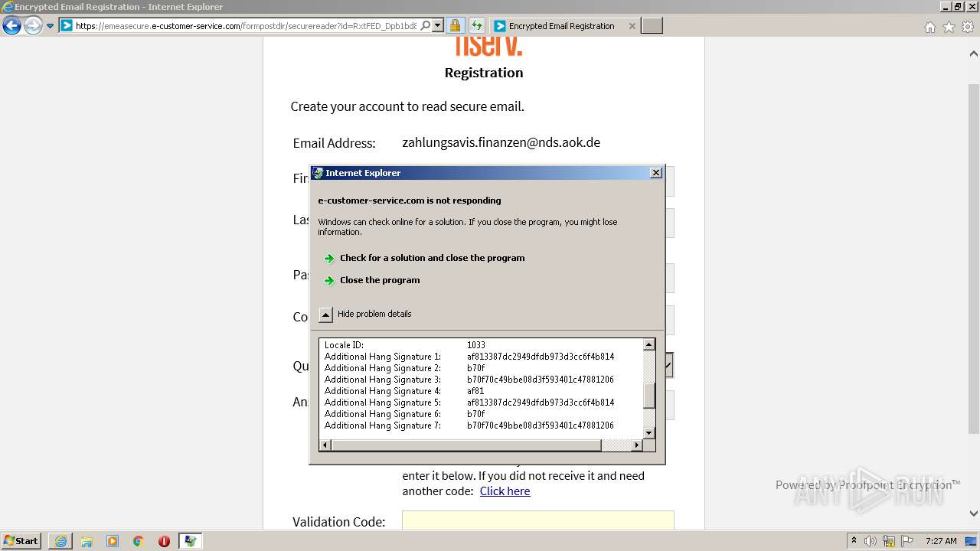The height and width of the screenshot is (551, 980).
Task: Click the browser Back arrow button
Action: click(x=11, y=26)
